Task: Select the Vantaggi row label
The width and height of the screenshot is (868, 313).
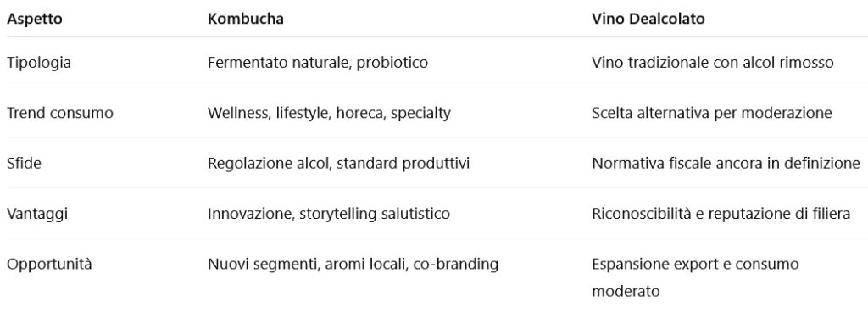Action: click(37, 214)
